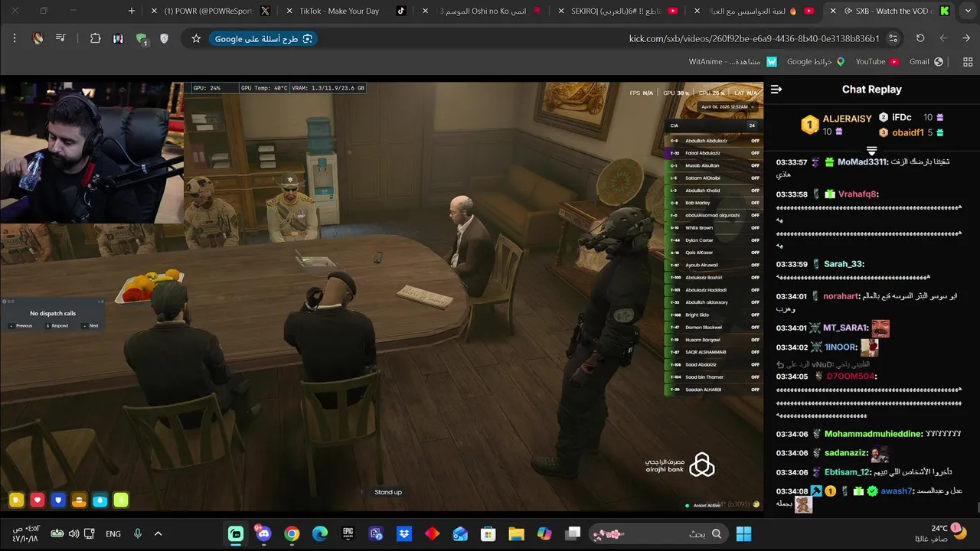Open File Explorer from the taskbar
The image size is (980, 551).
(516, 533)
